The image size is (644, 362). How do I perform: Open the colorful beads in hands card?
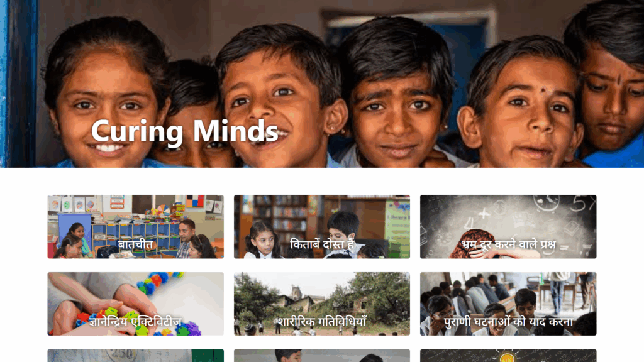[136, 304]
